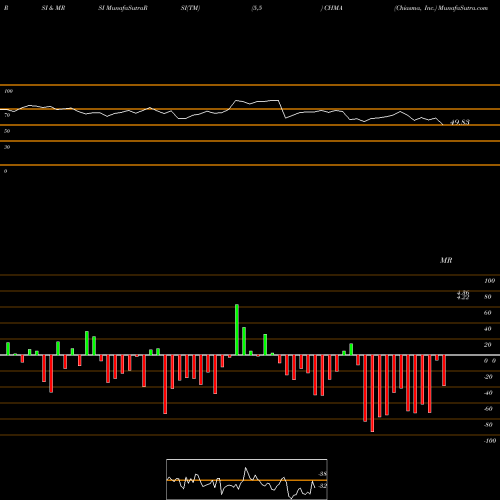
Task: Click the tallest green MR bar
Action: point(237,330)
